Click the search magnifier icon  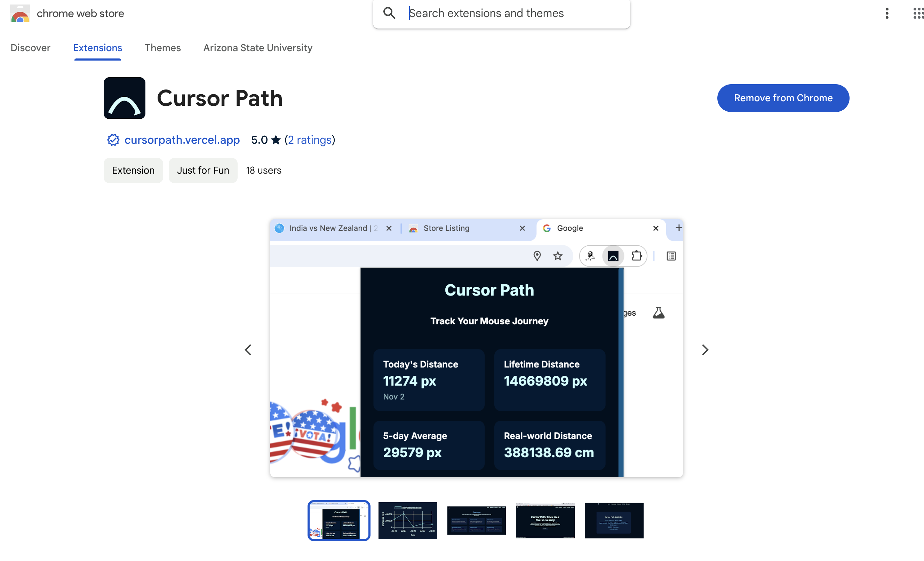pos(389,14)
